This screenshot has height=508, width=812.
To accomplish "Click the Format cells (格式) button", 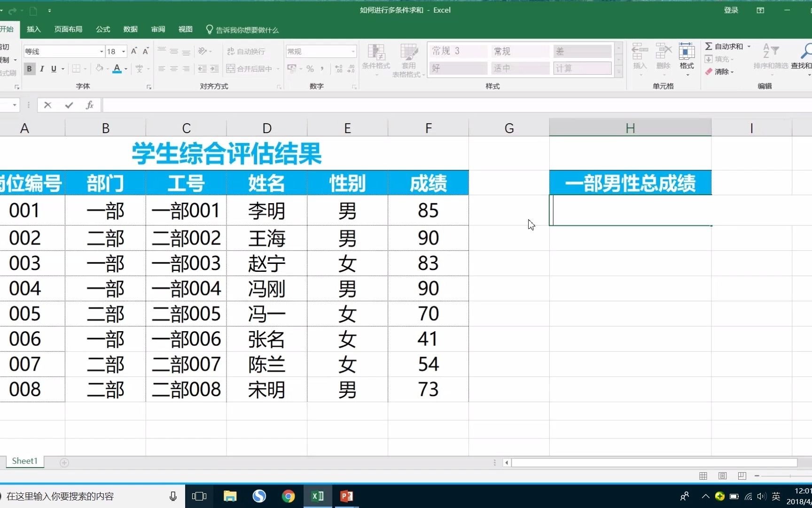I will [x=687, y=59].
